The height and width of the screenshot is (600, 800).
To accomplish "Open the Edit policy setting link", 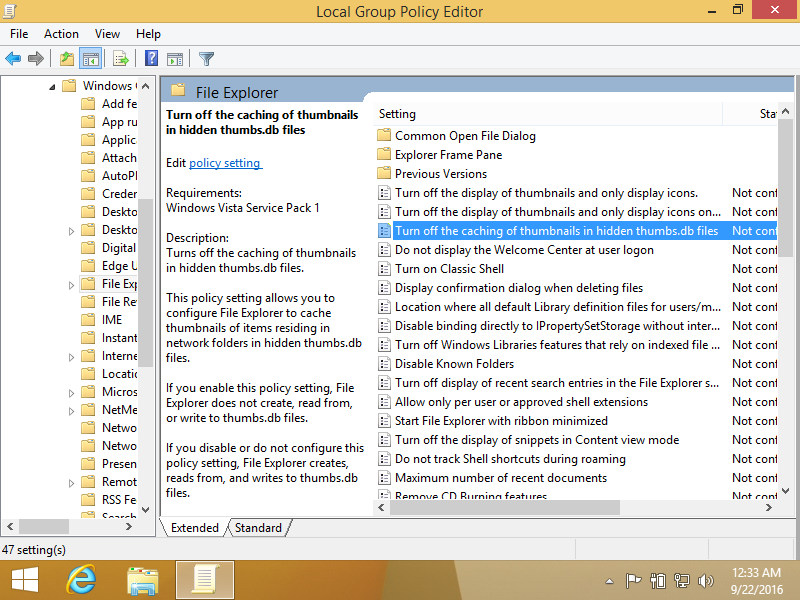I will 225,163.
